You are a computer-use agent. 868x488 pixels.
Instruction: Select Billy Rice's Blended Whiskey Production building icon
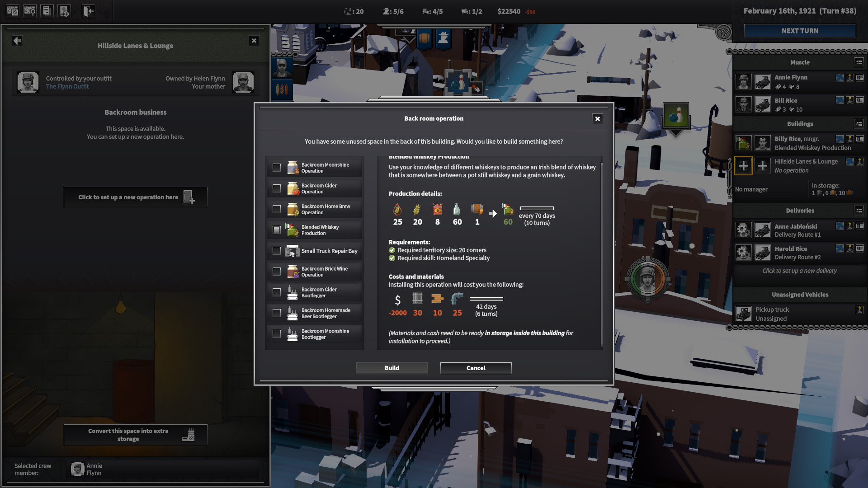coord(744,143)
